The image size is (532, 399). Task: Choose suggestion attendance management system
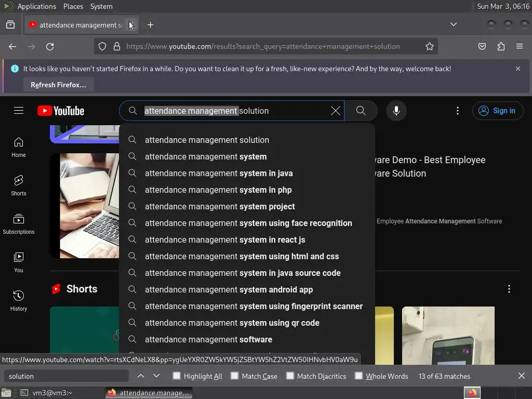[247, 156]
